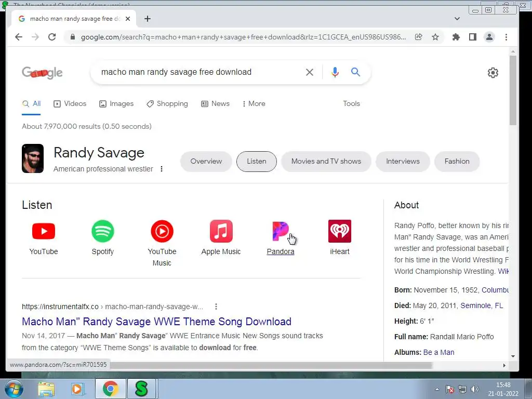Image resolution: width=532 pixels, height=399 pixels.
Task: Select the Listen chip
Action: coord(257,161)
